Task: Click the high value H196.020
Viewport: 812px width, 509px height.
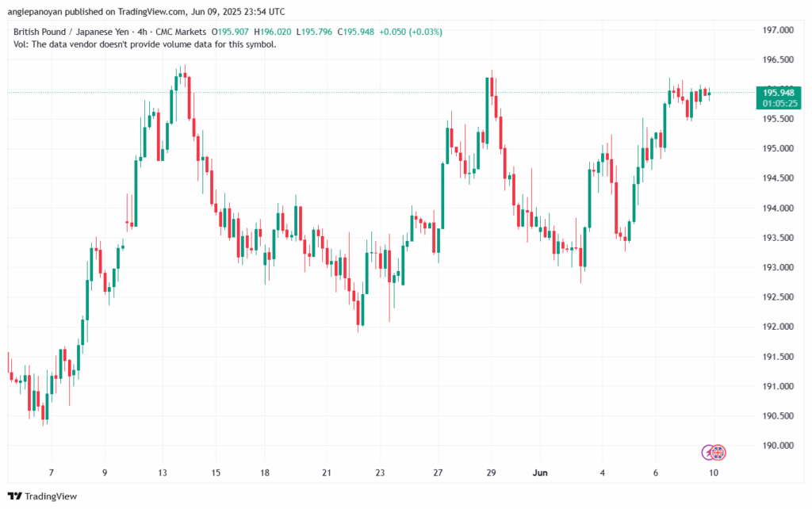Action: [x=273, y=32]
